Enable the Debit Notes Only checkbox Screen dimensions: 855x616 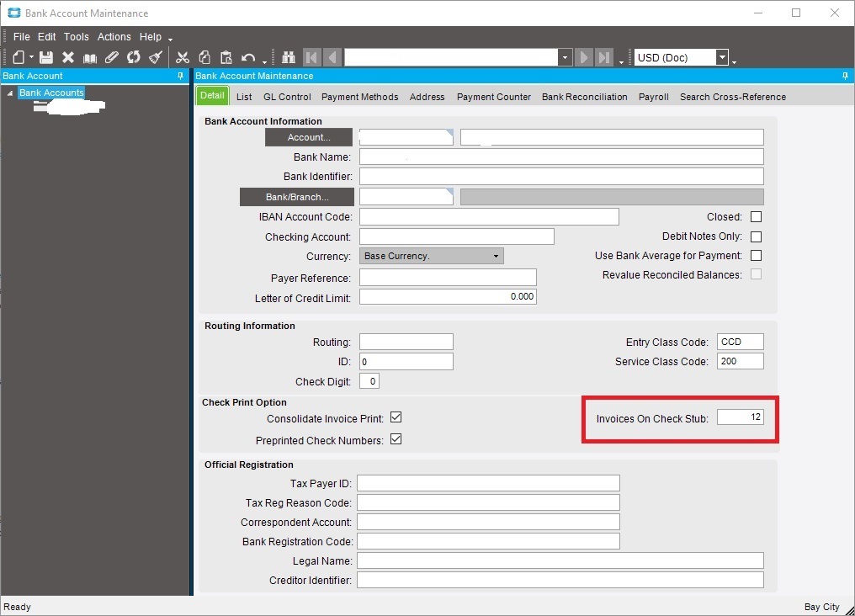click(x=756, y=236)
